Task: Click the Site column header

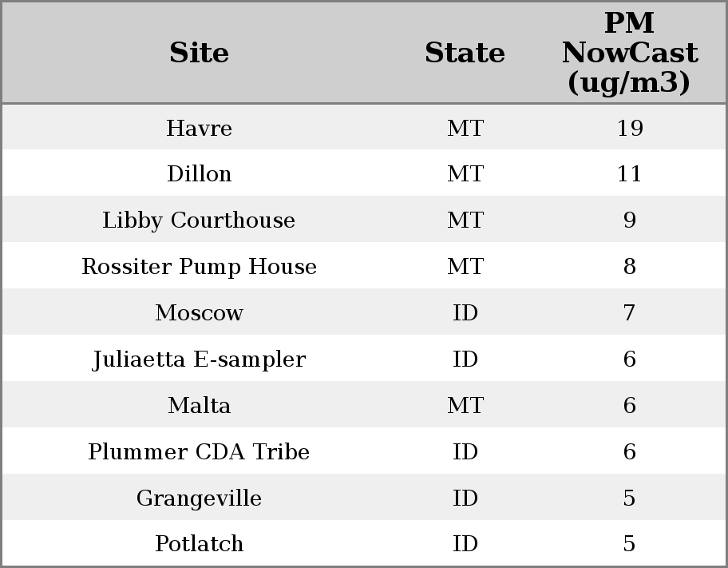Action: pos(199,53)
